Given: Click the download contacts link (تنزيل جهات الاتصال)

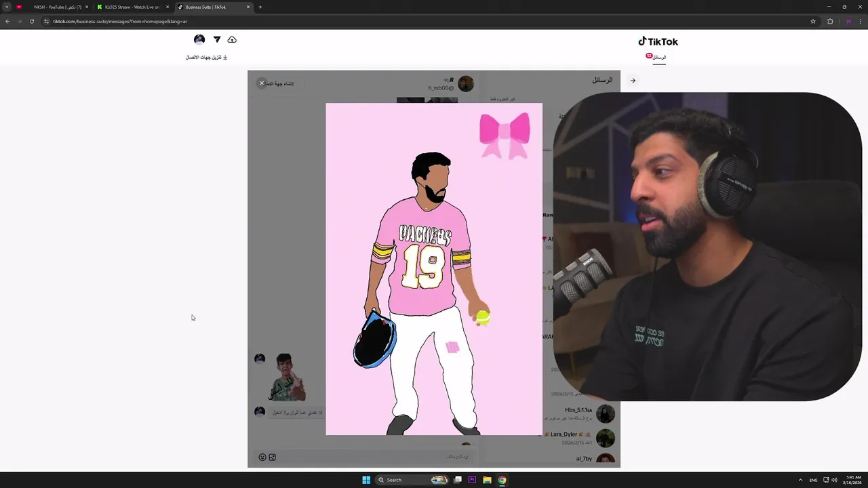Looking at the screenshot, I should point(207,58).
